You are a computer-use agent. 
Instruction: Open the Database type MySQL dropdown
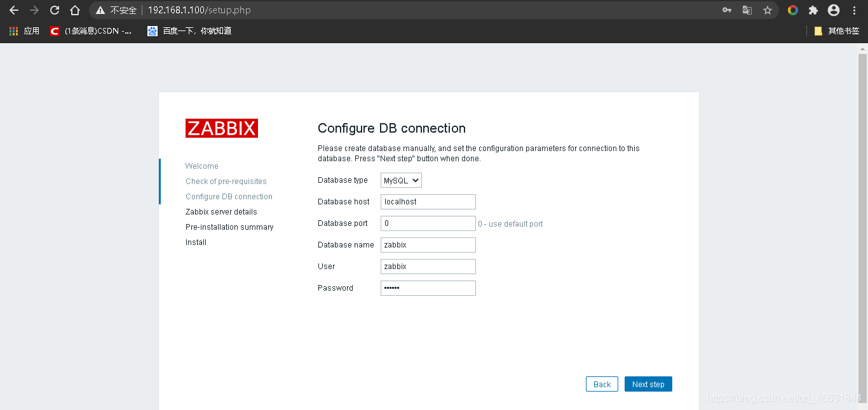click(401, 180)
